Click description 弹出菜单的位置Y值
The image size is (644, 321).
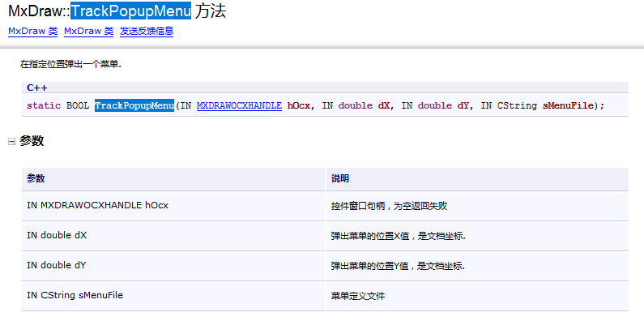tap(398, 267)
